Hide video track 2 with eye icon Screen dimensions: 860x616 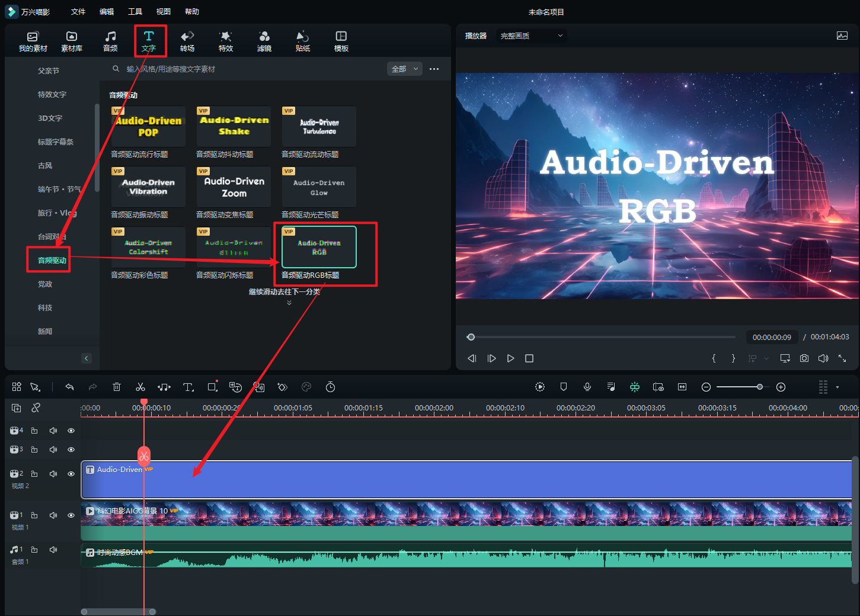(x=71, y=474)
